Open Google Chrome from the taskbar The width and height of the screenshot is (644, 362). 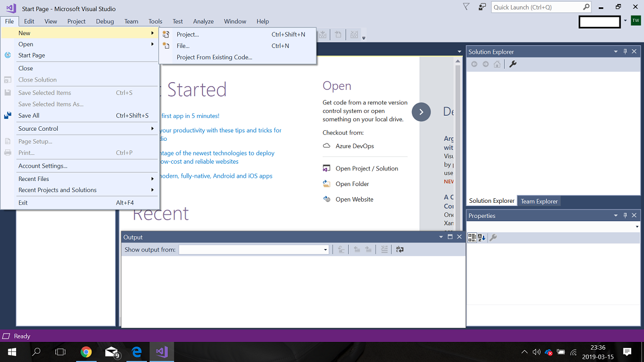[x=86, y=352]
